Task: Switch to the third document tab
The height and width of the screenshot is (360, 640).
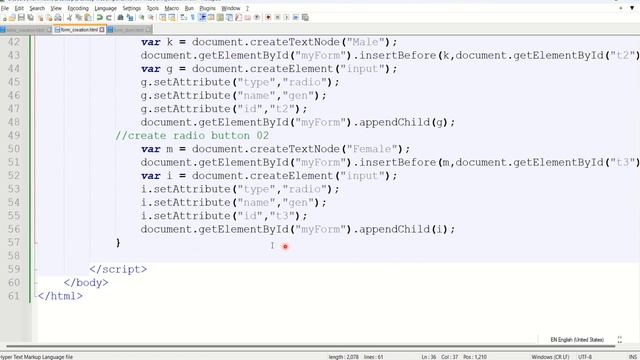Action: 129,30
